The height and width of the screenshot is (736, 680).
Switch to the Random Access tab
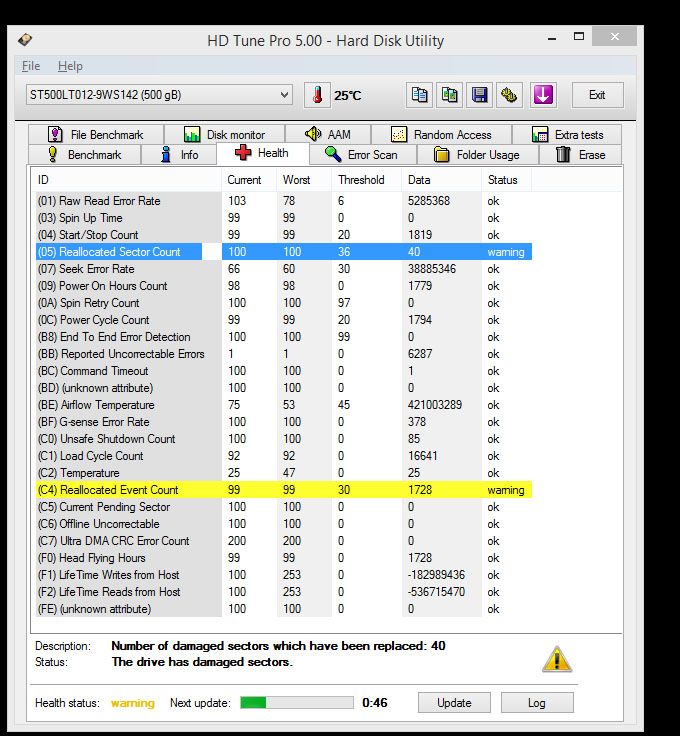[x=441, y=135]
